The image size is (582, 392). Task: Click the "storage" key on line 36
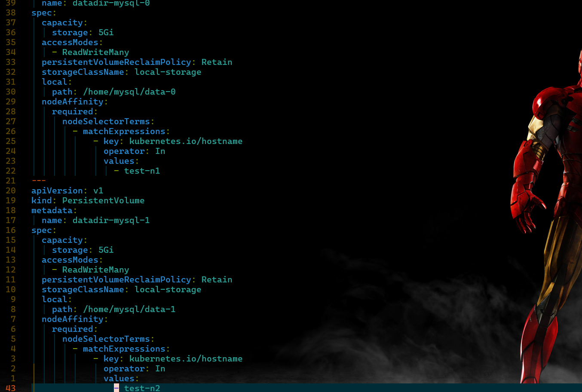click(x=70, y=32)
